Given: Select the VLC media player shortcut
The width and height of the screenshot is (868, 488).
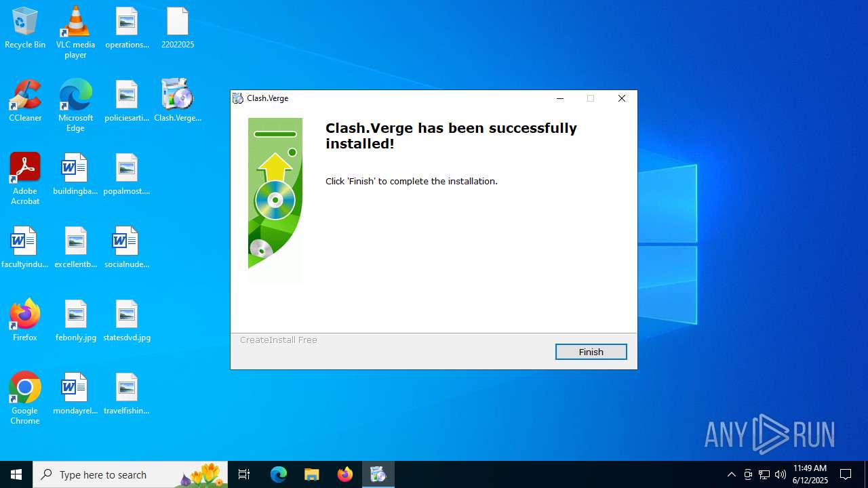Looking at the screenshot, I should pyautogui.click(x=75, y=33).
